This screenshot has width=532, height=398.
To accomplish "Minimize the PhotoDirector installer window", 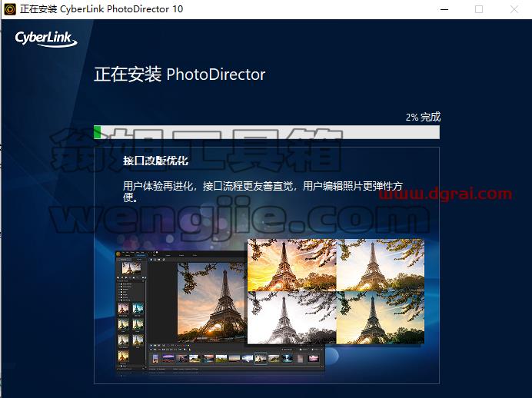I will click(x=444, y=9).
